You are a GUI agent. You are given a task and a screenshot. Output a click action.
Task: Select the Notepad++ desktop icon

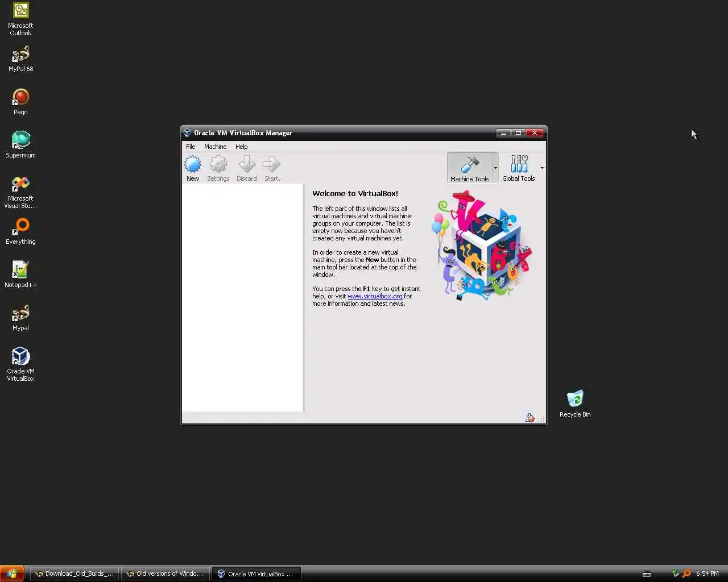tap(20, 275)
